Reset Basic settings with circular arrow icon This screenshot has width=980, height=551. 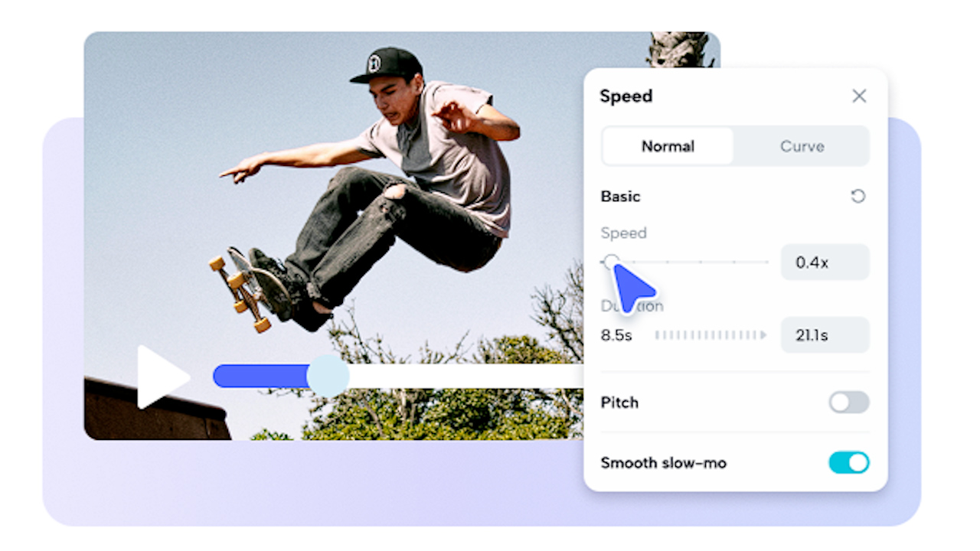click(858, 197)
